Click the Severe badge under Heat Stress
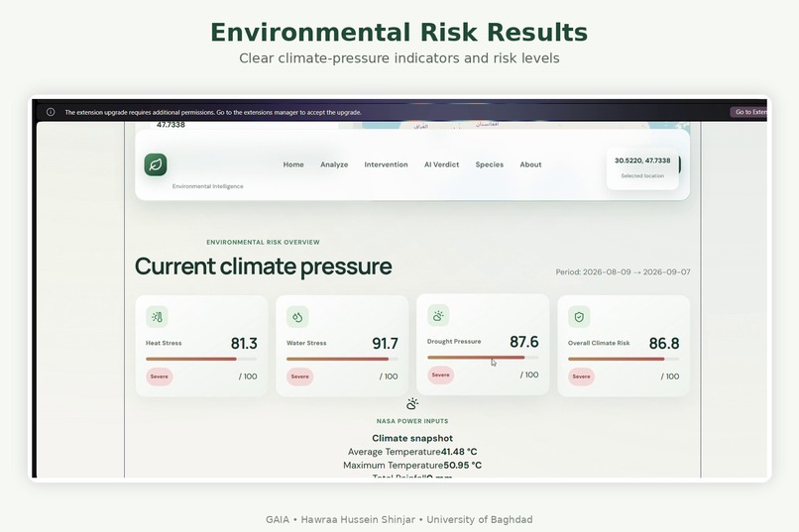799x532 pixels. click(x=159, y=376)
